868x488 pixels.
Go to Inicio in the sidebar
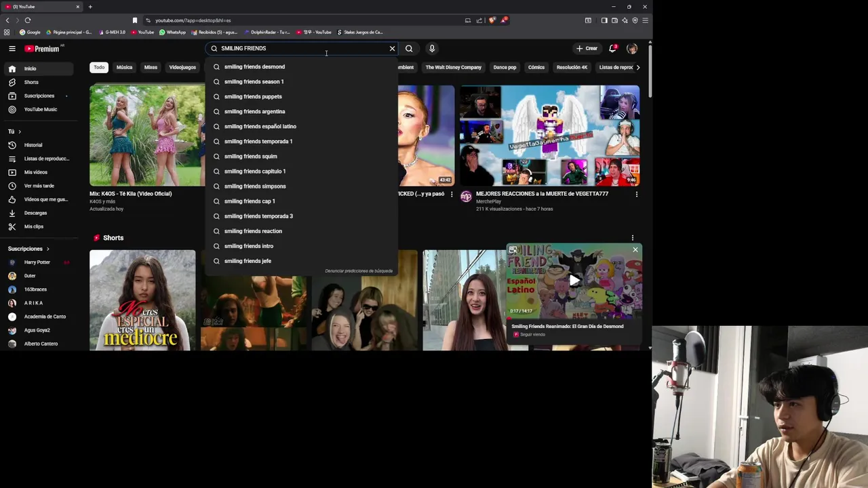pos(38,68)
